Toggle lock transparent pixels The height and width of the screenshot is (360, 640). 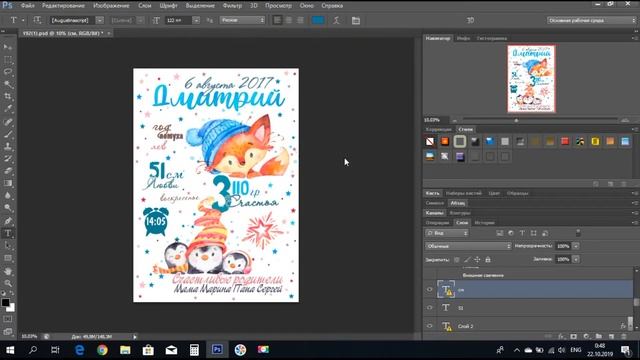pos(457,259)
